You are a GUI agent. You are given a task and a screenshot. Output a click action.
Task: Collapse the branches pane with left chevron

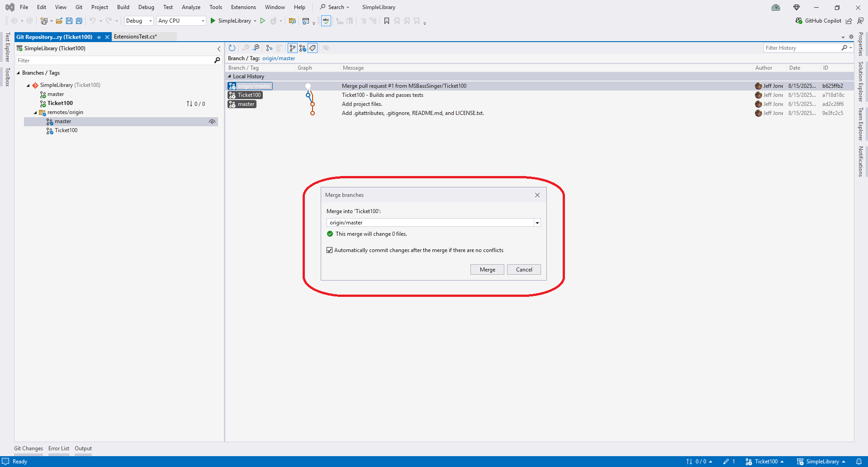219,48
